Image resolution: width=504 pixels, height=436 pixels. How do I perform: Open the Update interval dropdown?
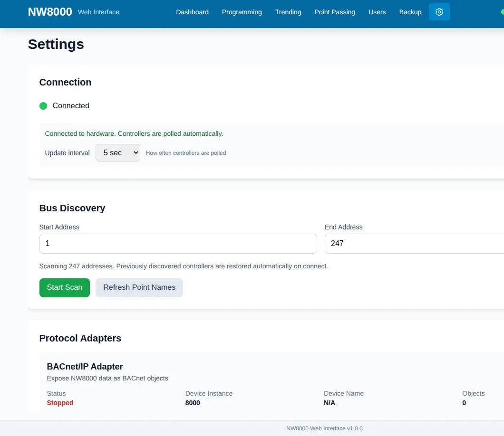pyautogui.click(x=117, y=153)
